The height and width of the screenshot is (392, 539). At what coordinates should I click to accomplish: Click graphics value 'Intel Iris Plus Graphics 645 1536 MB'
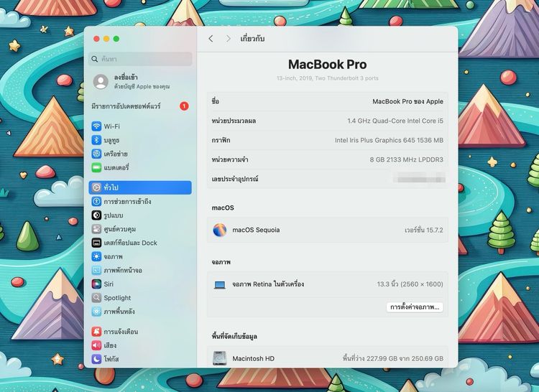389,141
